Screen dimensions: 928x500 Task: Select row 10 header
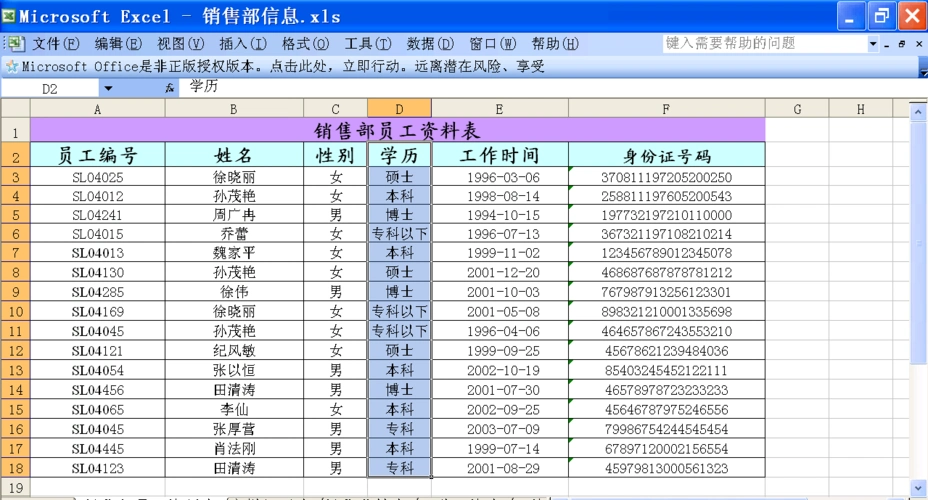[15, 311]
